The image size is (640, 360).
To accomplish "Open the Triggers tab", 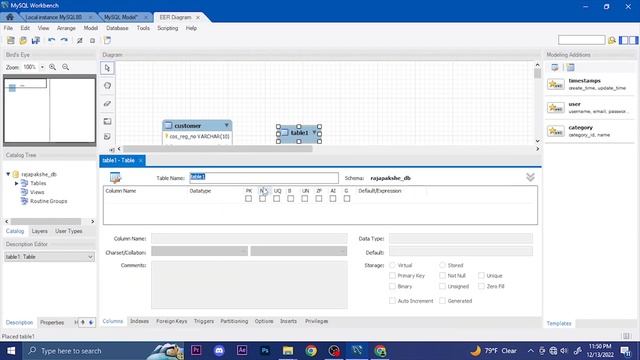I will [x=204, y=322].
